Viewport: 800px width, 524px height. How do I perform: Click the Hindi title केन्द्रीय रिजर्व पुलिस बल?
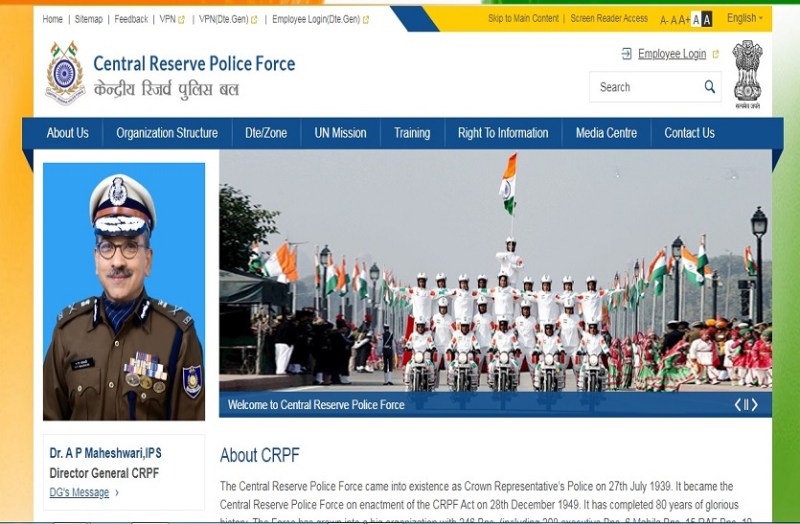[x=166, y=89]
